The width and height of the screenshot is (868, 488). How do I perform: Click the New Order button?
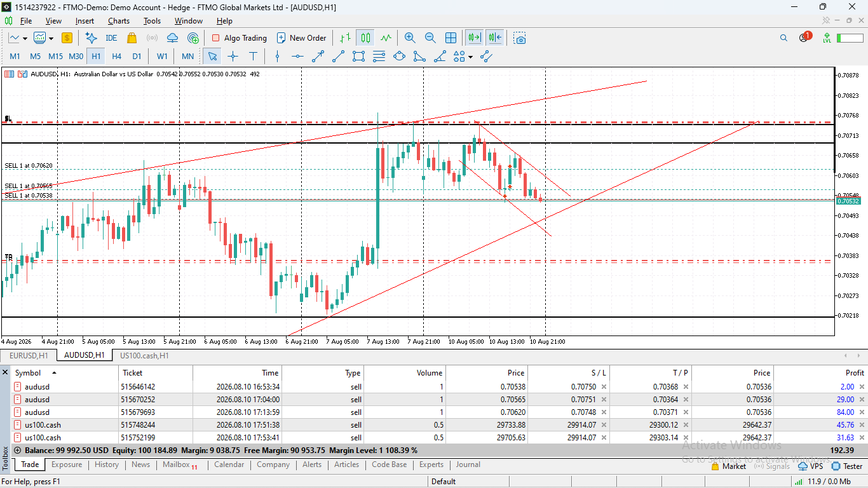point(301,38)
